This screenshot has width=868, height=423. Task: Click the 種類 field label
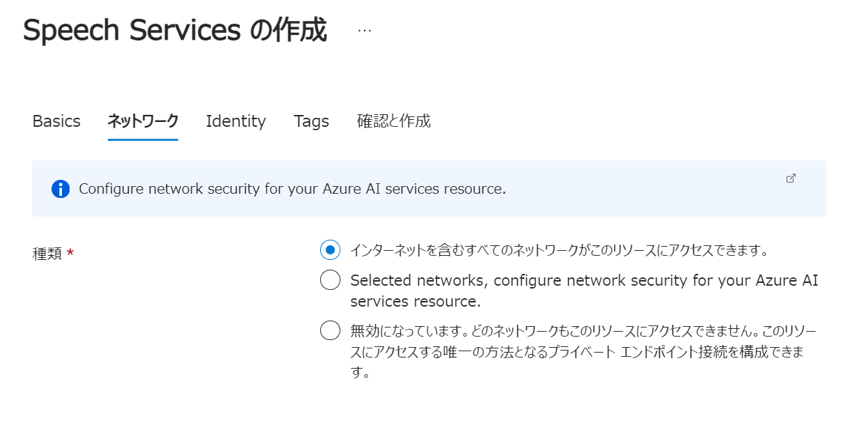point(47,254)
